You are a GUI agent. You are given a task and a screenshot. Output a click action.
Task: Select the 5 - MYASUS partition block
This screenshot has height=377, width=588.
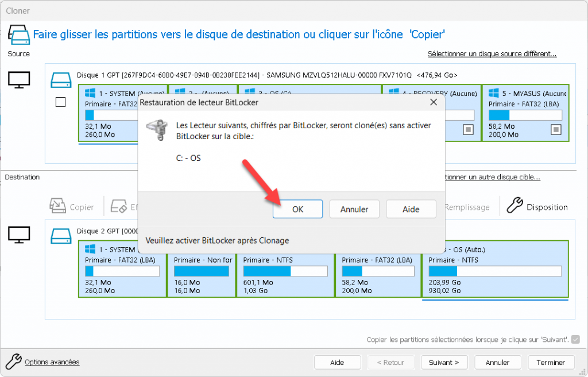point(525,112)
